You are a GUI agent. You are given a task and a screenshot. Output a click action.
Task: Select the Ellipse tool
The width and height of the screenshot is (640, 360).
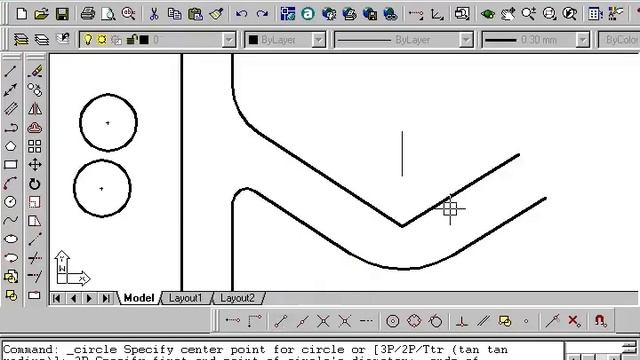pyautogui.click(x=11, y=239)
